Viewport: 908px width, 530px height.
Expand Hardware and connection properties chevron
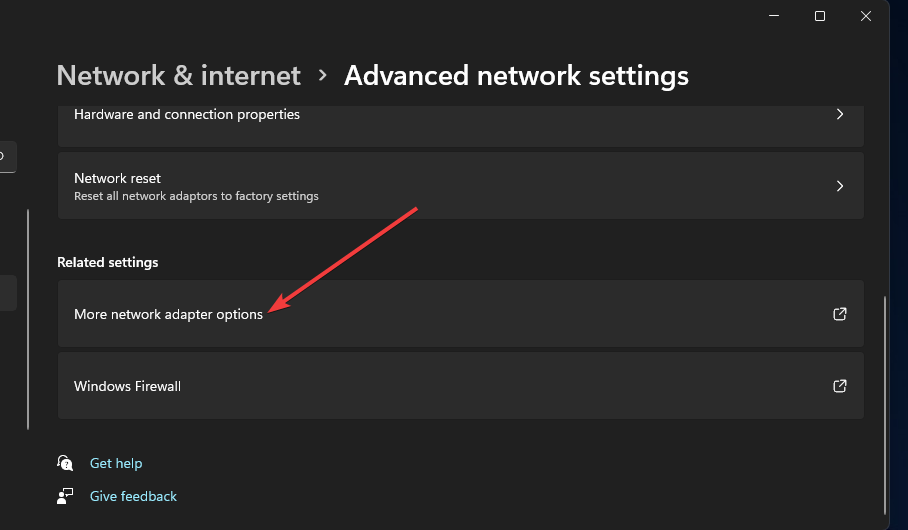[840, 115]
